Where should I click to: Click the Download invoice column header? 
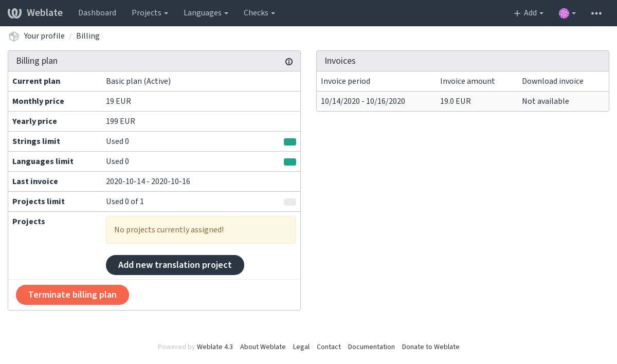tap(553, 81)
